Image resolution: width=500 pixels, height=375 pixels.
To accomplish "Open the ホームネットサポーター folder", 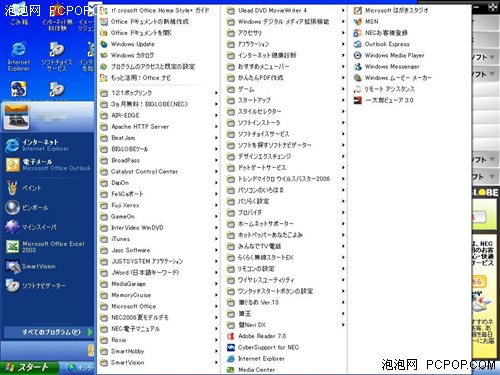I will [286, 224].
